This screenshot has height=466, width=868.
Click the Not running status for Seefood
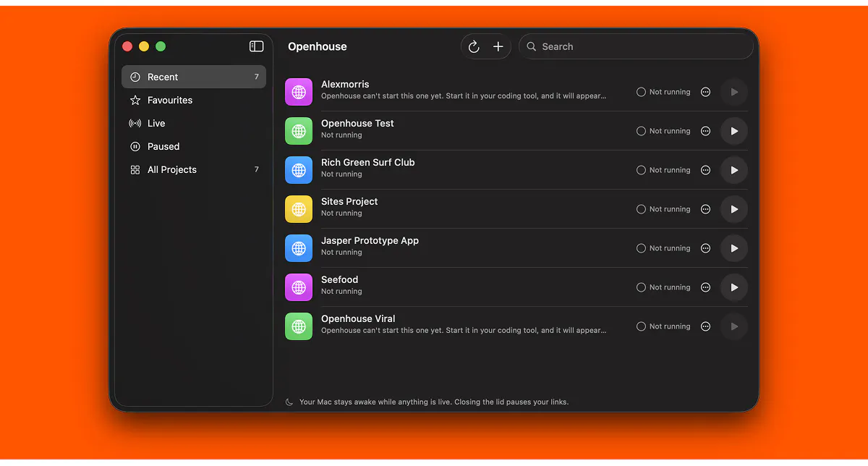[x=663, y=287]
